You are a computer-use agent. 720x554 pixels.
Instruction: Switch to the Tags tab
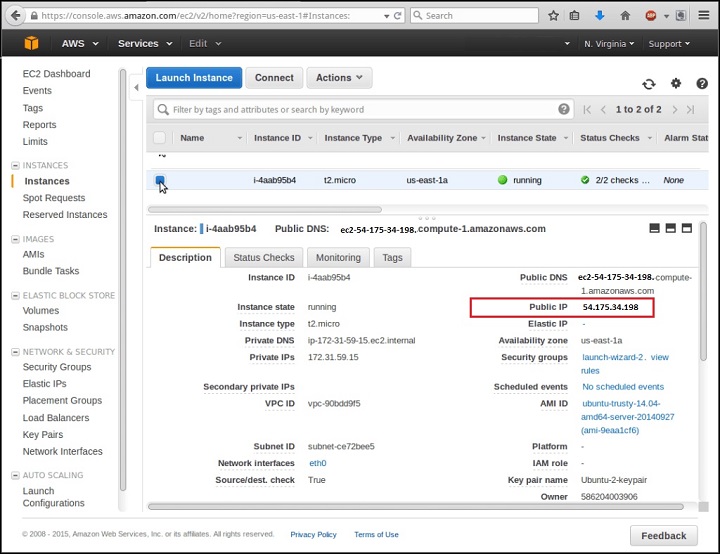tap(392, 258)
